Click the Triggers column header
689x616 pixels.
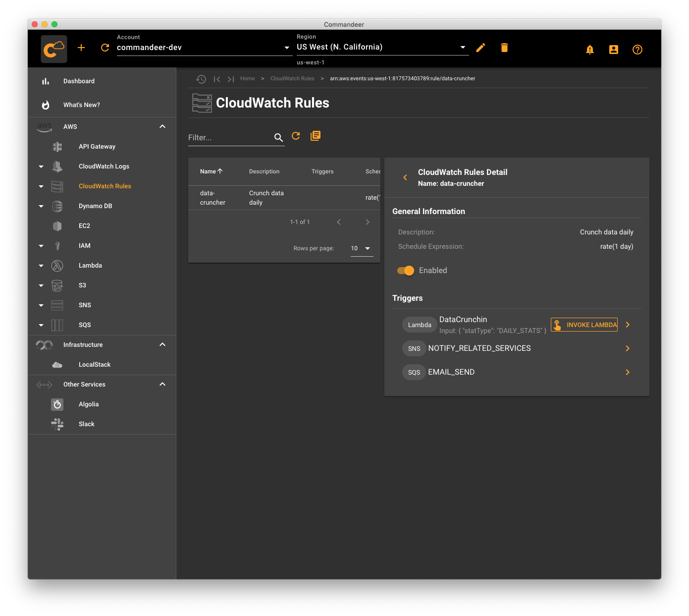click(322, 171)
